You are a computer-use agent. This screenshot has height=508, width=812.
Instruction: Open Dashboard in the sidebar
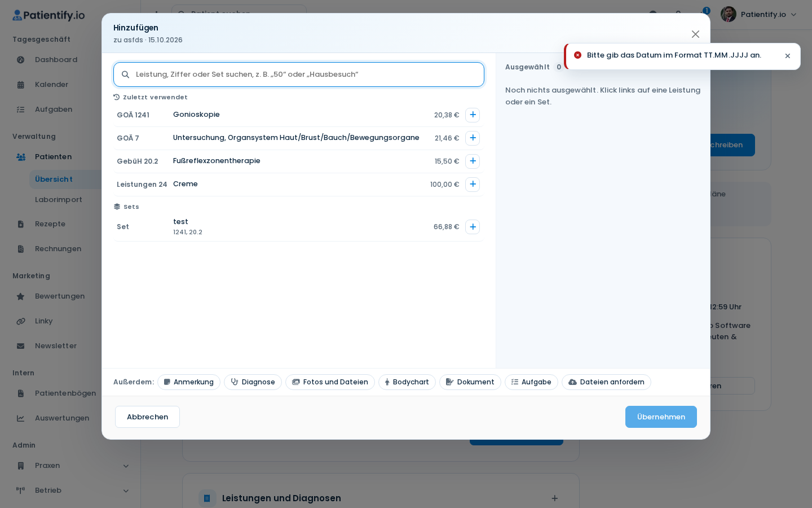(x=56, y=60)
